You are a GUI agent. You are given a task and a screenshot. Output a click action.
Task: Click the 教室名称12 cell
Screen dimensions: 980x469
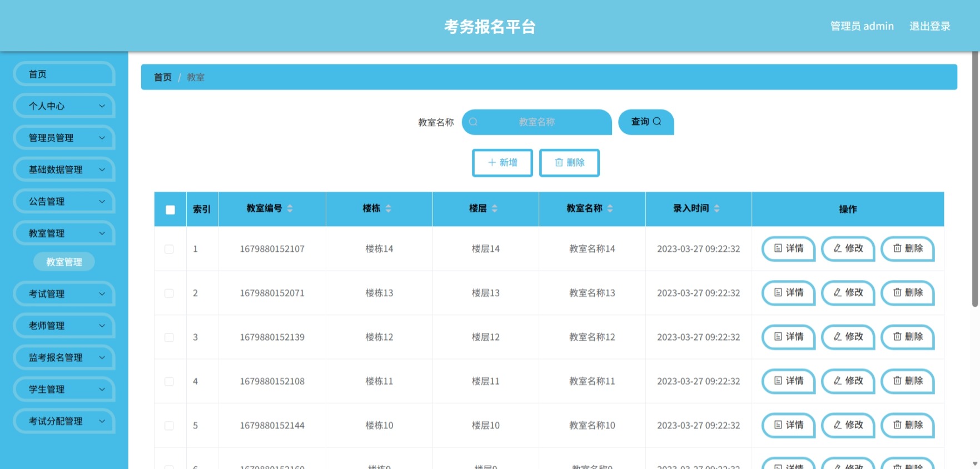point(592,337)
